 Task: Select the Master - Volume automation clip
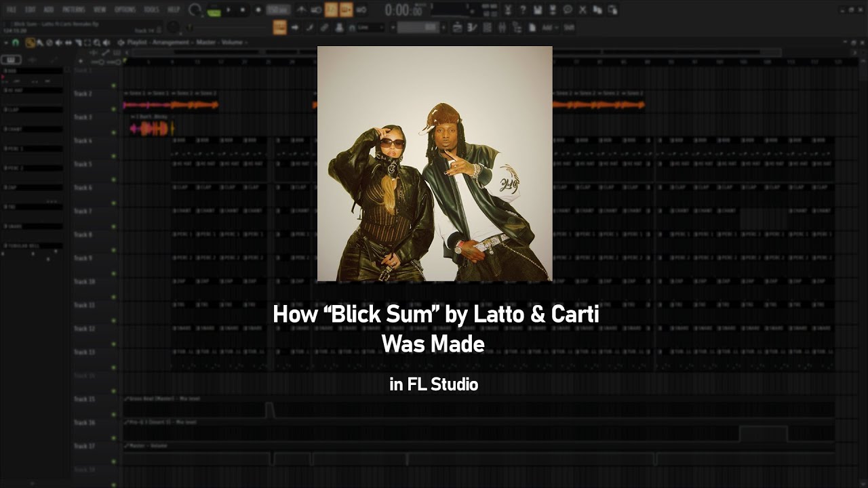[x=479, y=455]
